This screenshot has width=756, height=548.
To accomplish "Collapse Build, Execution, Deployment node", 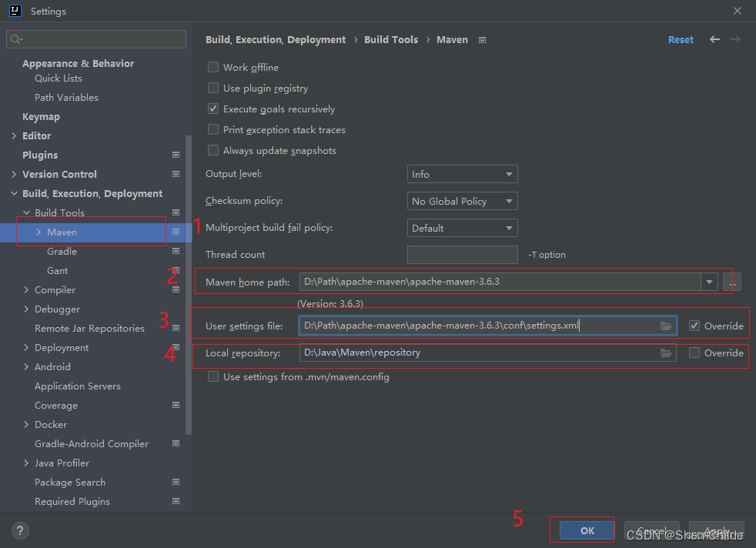I will click(14, 194).
